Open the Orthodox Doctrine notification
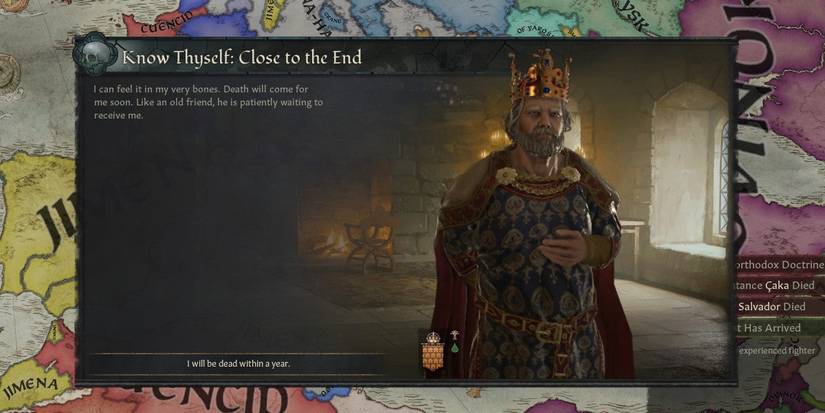825x413 pixels. tap(780, 265)
